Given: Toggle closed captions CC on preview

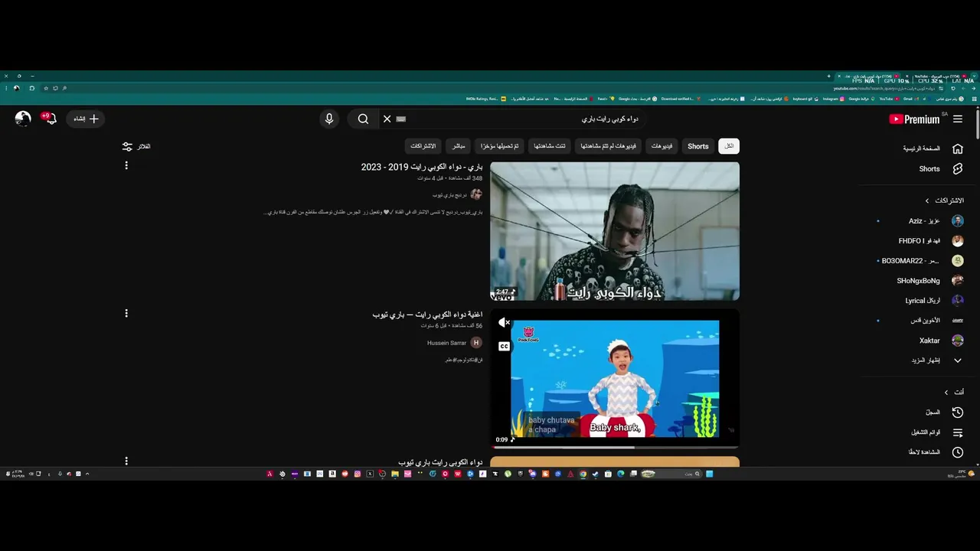Looking at the screenshot, I should (504, 346).
